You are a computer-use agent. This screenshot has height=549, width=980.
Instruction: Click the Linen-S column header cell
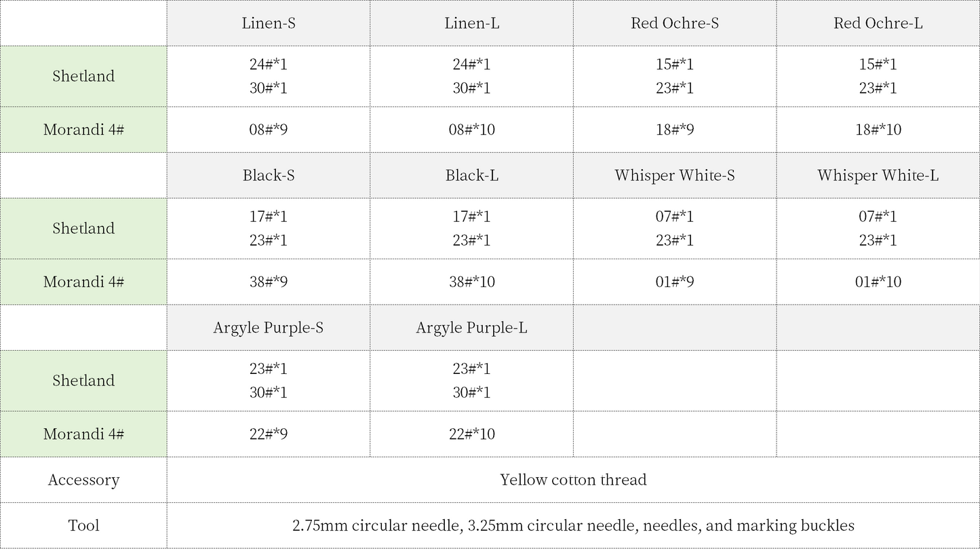point(269,23)
